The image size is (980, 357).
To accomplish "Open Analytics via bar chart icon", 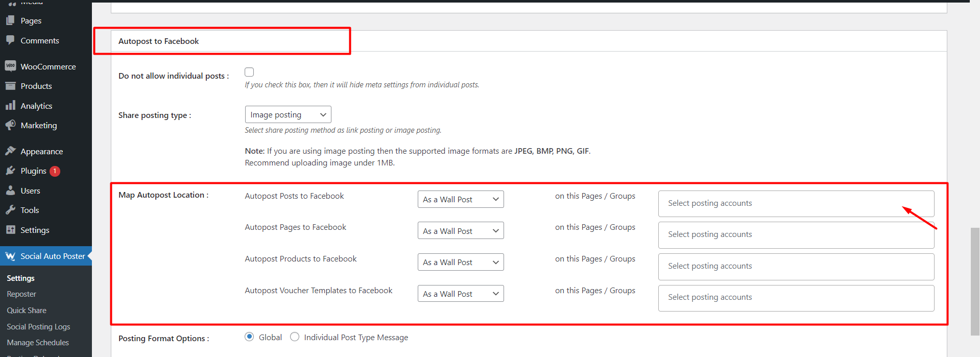I will pos(10,106).
